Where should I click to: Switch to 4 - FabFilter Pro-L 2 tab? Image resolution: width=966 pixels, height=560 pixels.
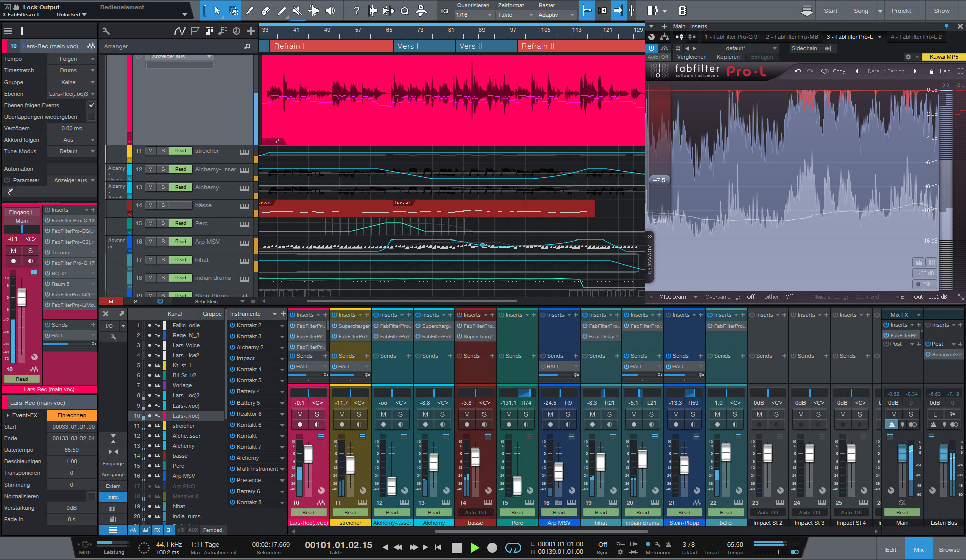click(916, 37)
